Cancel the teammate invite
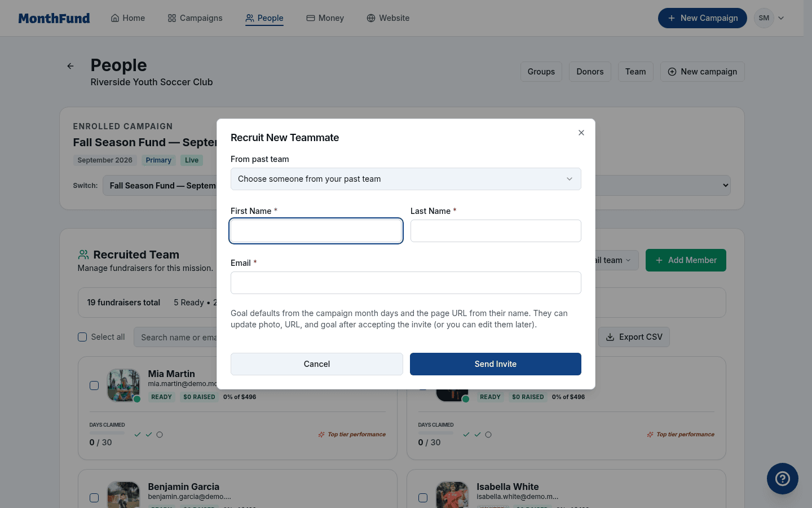The width and height of the screenshot is (812, 508). click(x=317, y=364)
